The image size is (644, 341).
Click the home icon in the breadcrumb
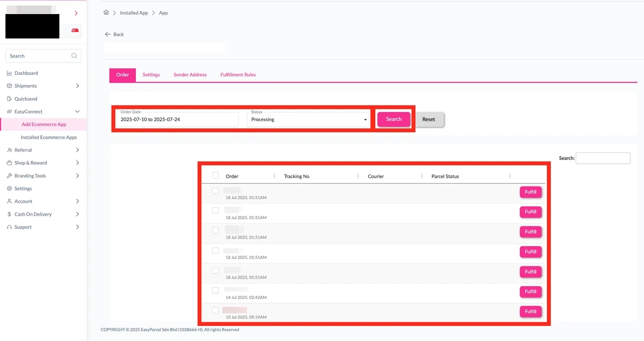[x=106, y=13]
